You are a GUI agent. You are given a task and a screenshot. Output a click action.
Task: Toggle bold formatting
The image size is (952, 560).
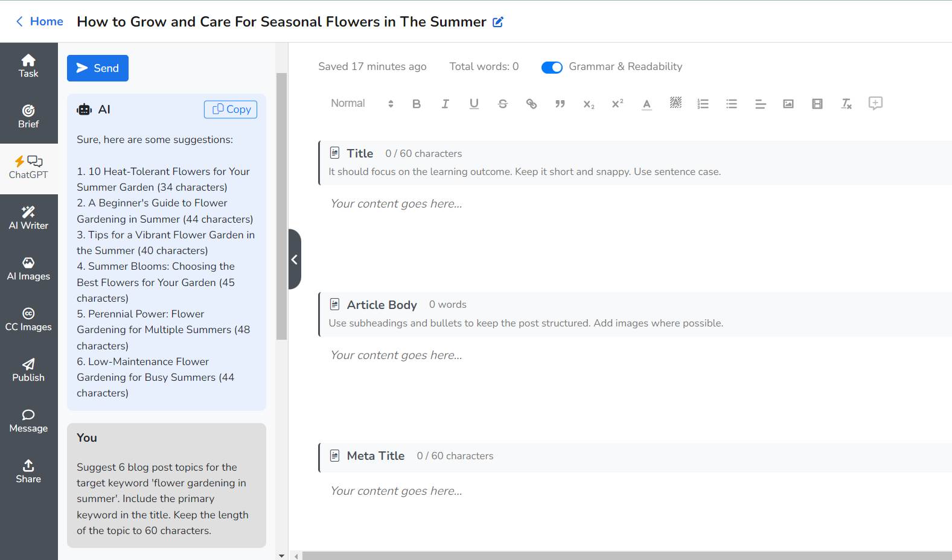416,103
